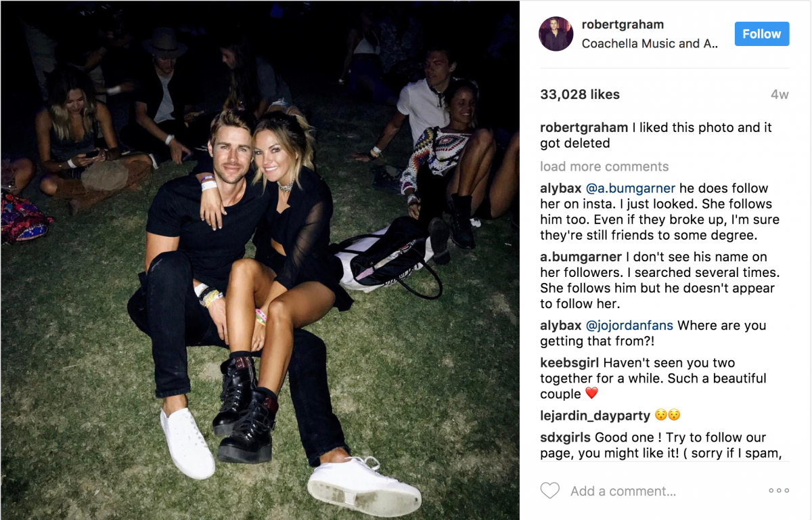Open robertgraham username in header
The height and width of the screenshot is (520, 812).
click(x=623, y=24)
